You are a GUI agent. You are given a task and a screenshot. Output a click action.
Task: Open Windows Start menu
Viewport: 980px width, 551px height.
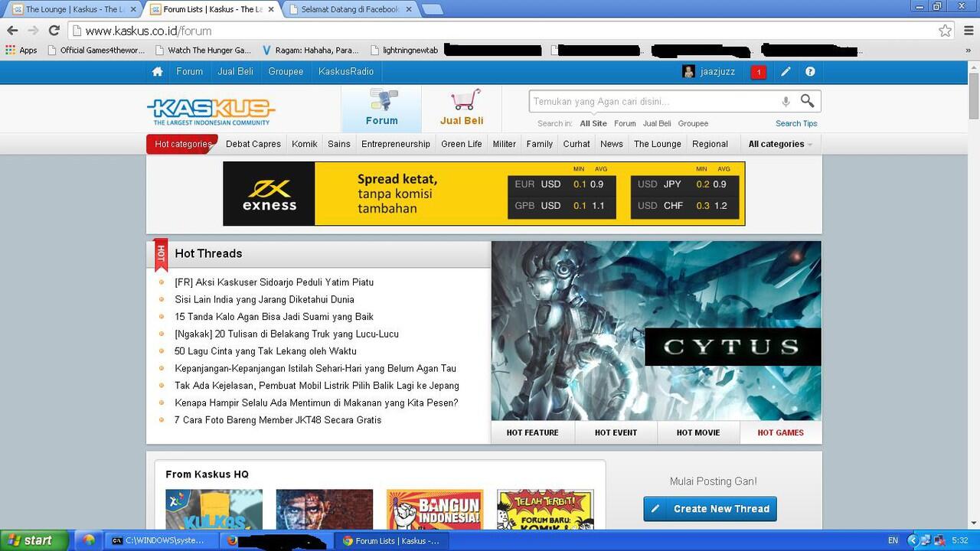34,540
